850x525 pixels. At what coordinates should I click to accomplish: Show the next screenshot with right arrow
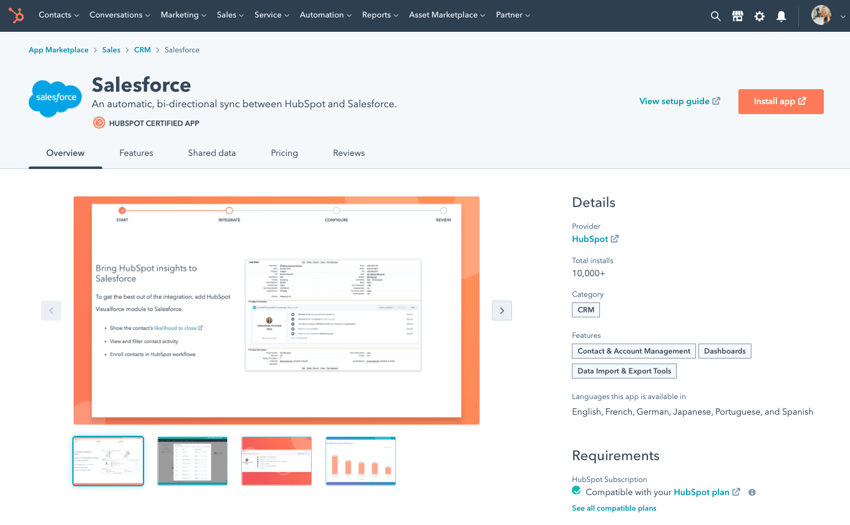[502, 310]
